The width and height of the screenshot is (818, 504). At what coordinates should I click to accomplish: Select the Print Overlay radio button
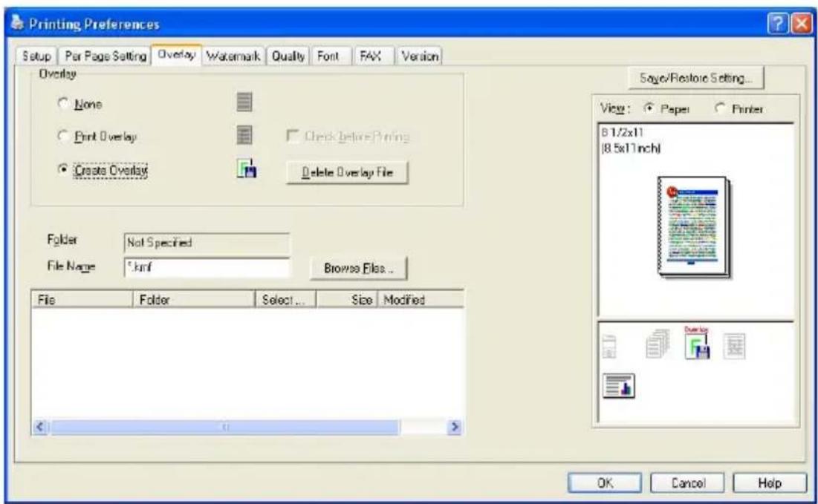tap(63, 136)
